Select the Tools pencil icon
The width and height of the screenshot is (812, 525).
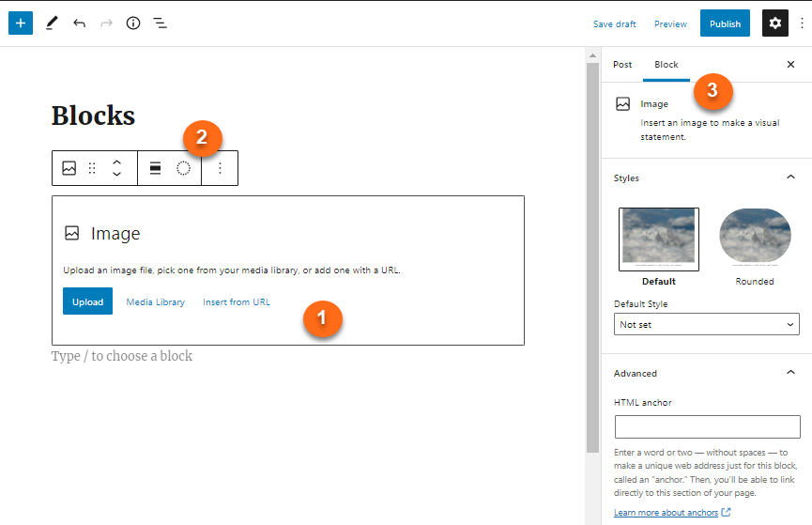[x=51, y=23]
